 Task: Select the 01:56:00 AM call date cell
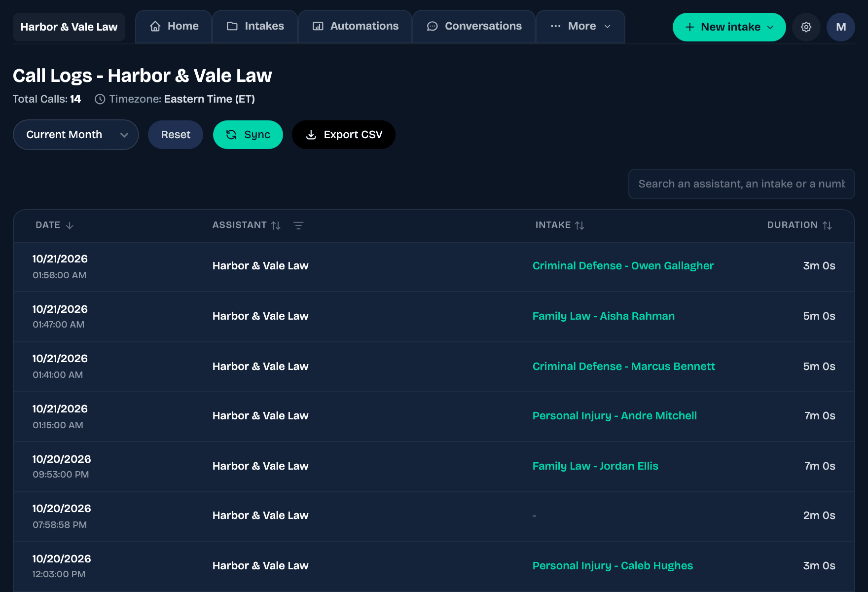tap(60, 267)
